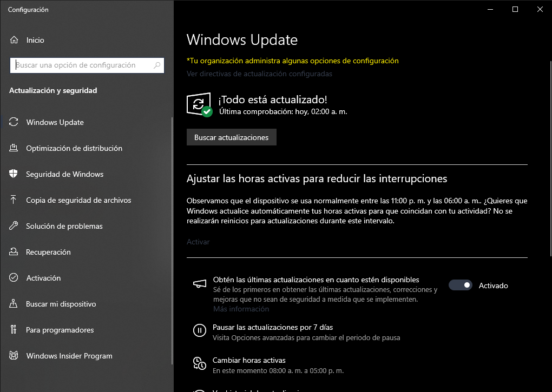Viewport: 552px width, 392px height.
Task: Select Windows Insider Program
Action: 86,356
